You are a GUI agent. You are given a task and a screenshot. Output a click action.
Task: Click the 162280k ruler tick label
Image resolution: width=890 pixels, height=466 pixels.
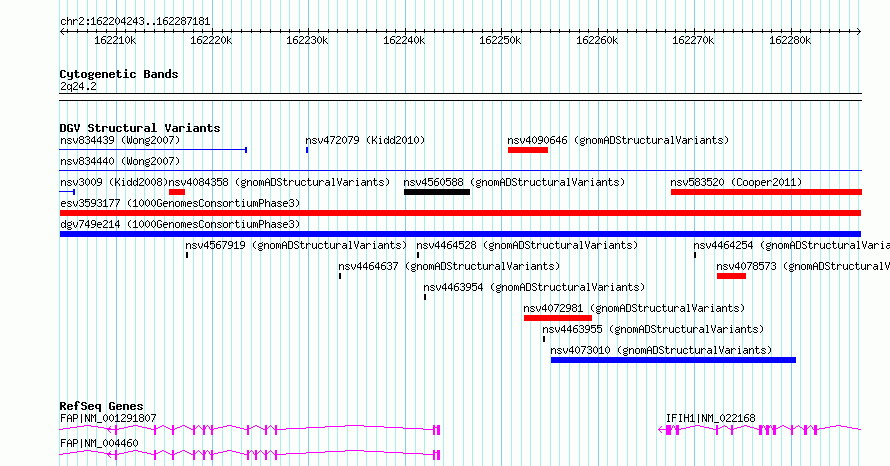click(790, 40)
